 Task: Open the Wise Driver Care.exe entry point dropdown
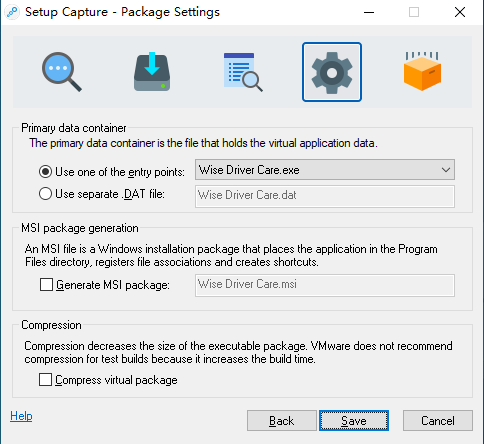pyautogui.click(x=325, y=170)
